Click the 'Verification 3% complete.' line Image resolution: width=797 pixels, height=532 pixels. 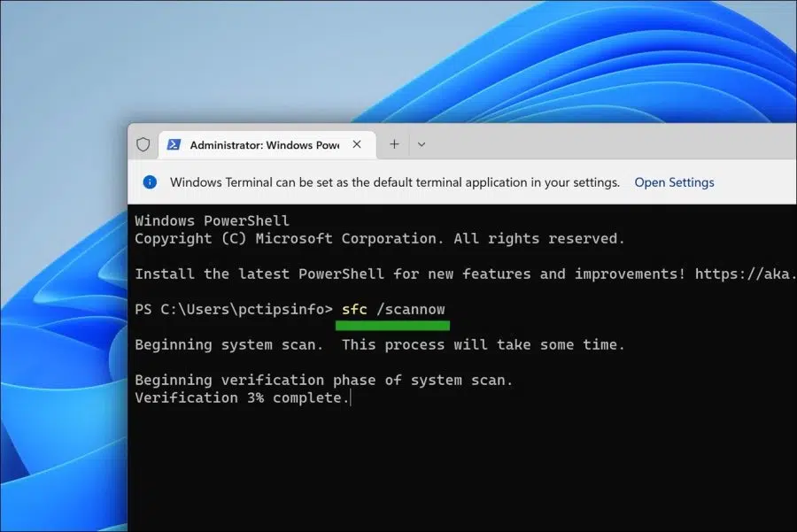242,397
